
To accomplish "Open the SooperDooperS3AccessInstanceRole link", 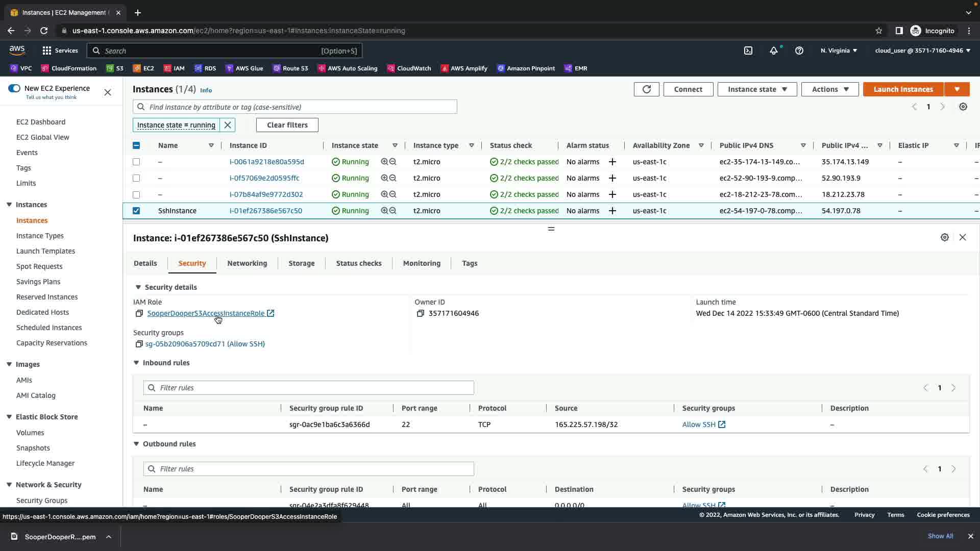I will [206, 313].
